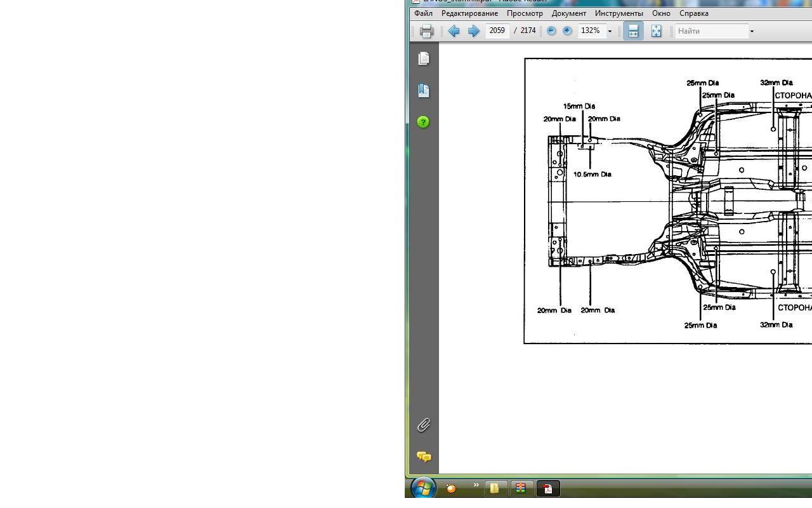
Task: Go to previous page with left arrow
Action: [x=454, y=30]
